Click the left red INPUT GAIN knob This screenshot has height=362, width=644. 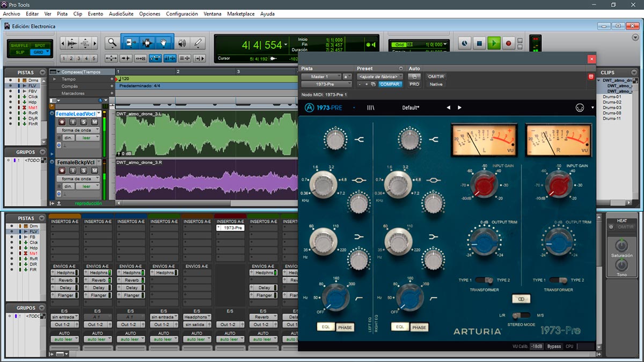point(484,186)
